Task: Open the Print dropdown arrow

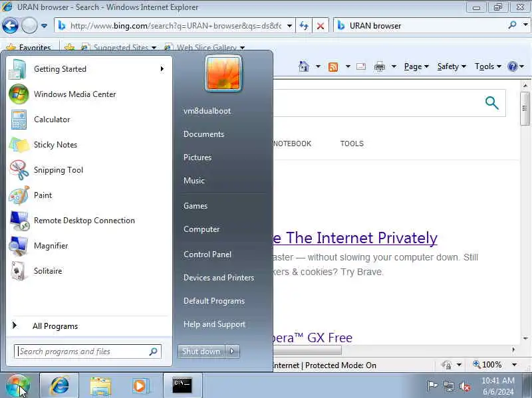Action: 394,66
